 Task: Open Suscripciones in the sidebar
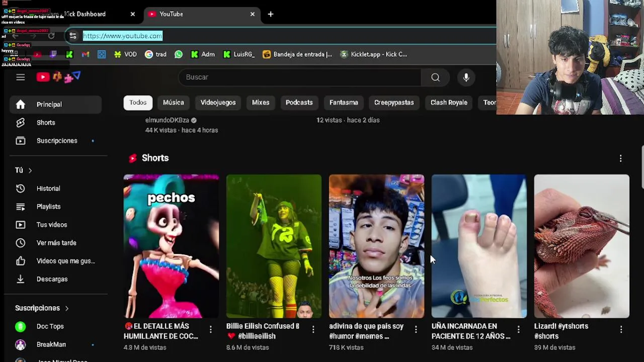55,141
